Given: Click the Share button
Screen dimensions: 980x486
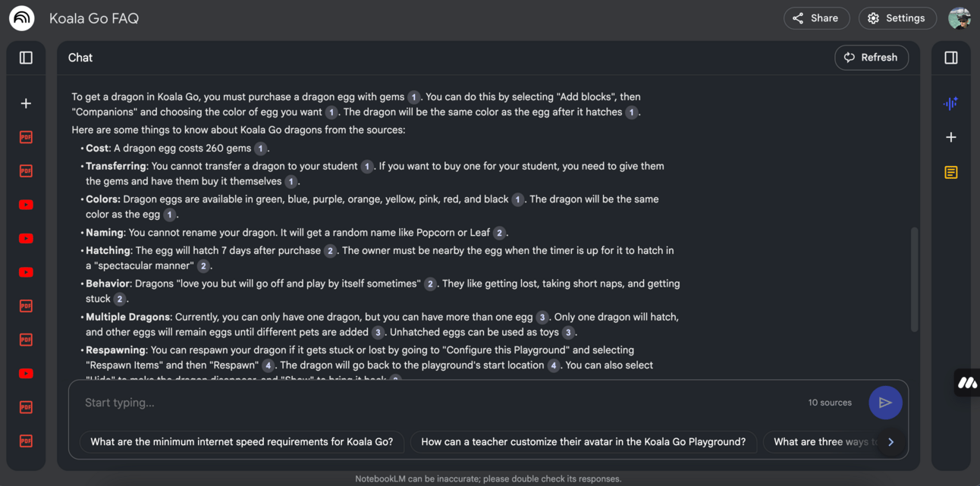Looking at the screenshot, I should click(816, 18).
